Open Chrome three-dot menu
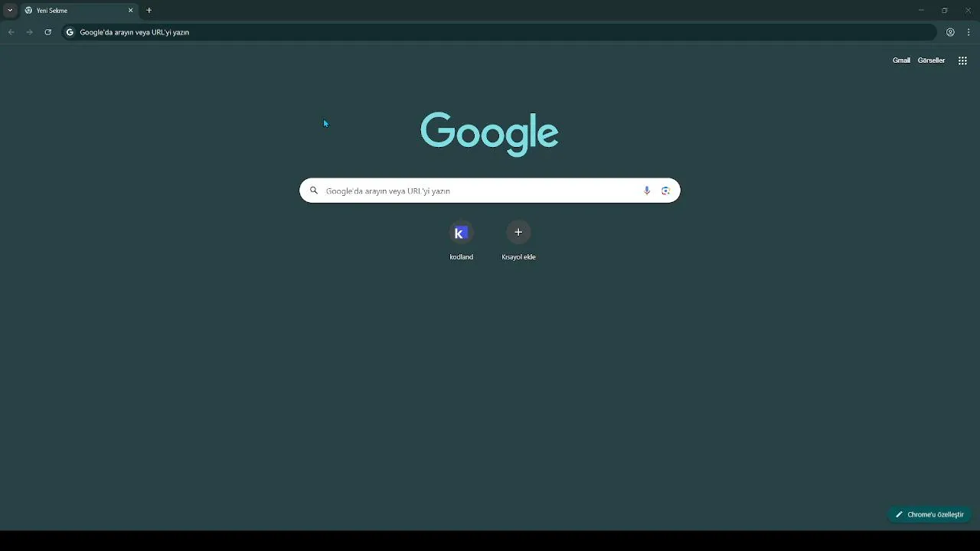This screenshot has height=551, width=980. coord(969,32)
